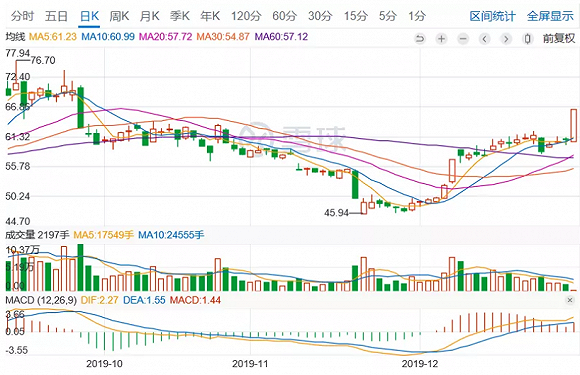580x375 pixels.
Task: Shift chart left with chevron icon
Action: click(485, 38)
